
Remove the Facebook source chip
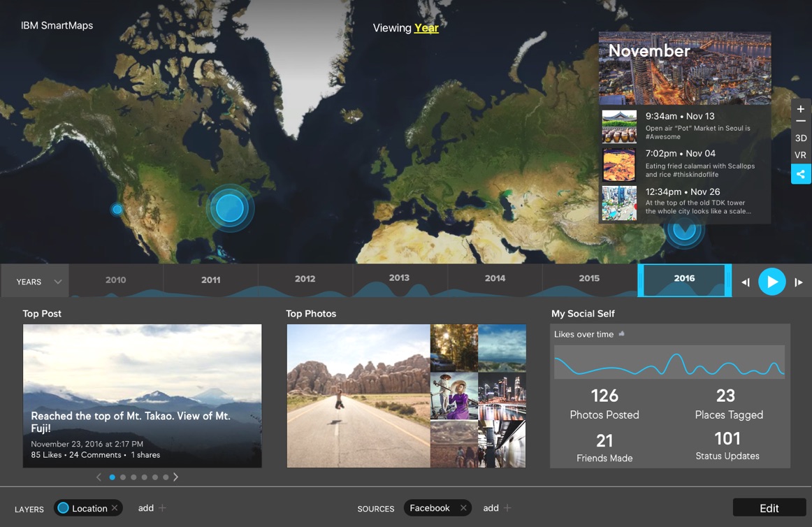click(463, 508)
